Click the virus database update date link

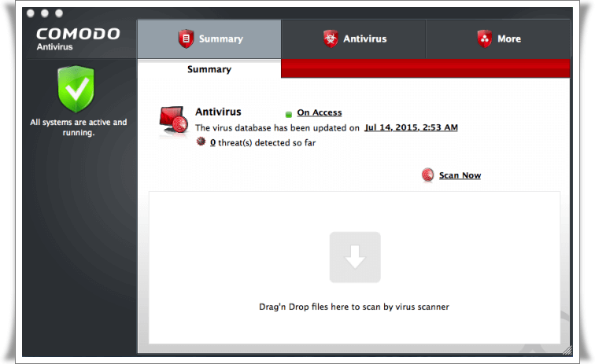tap(411, 127)
